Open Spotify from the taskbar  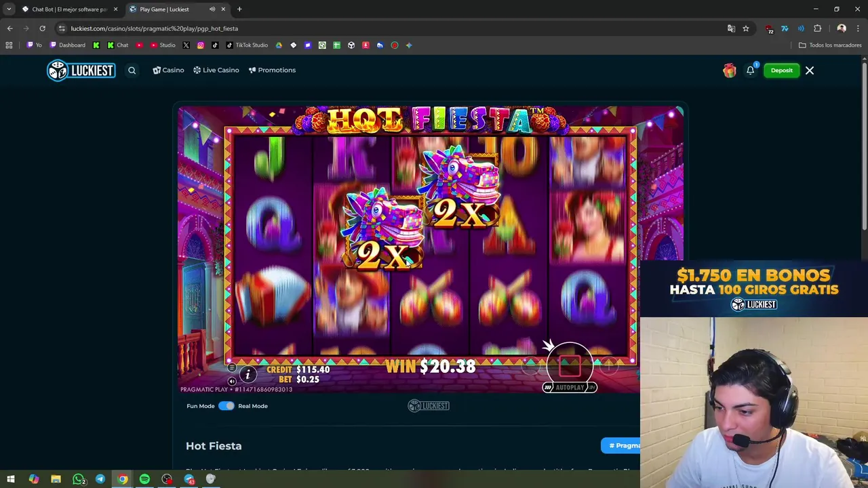pos(144,479)
